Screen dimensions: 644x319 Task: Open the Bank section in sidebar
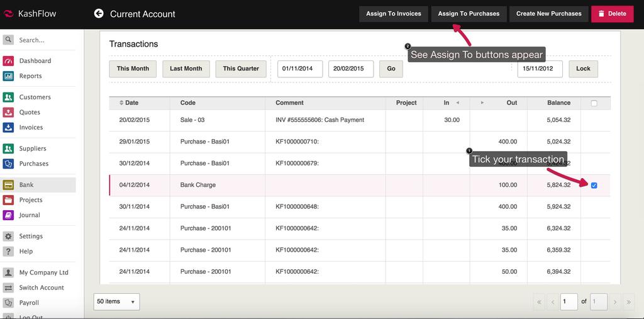pyautogui.click(x=26, y=185)
